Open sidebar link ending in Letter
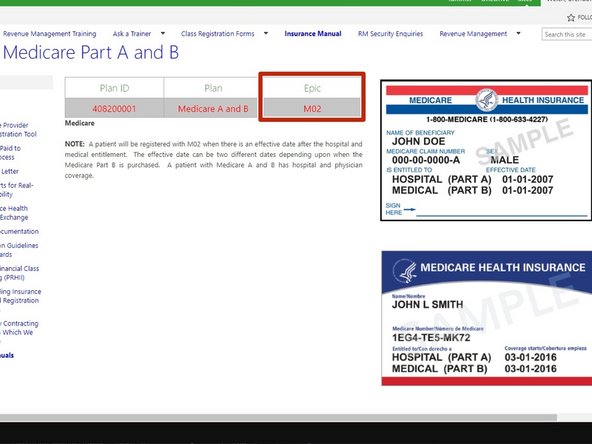 (9, 171)
